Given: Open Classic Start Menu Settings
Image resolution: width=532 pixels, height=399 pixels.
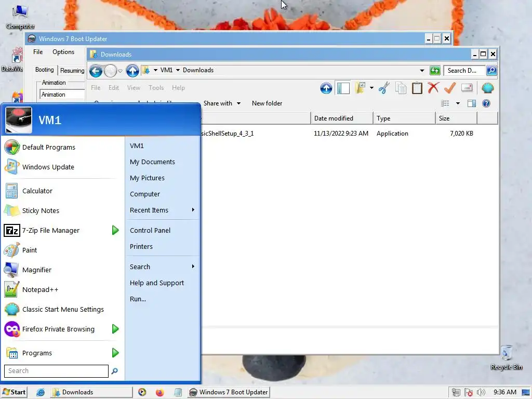Looking at the screenshot, I should coord(63,310).
